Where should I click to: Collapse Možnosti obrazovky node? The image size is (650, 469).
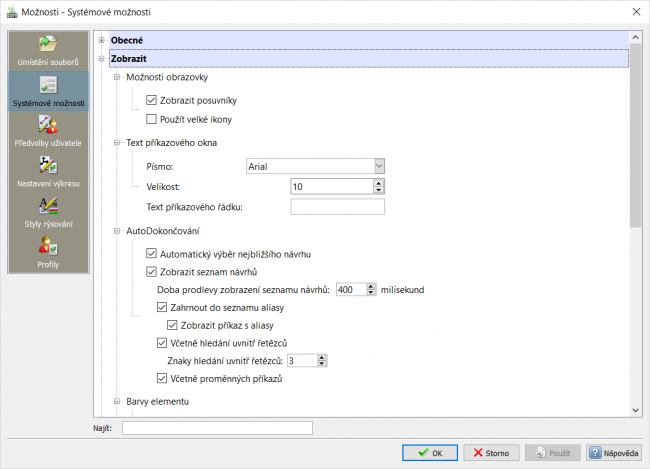coord(117,77)
